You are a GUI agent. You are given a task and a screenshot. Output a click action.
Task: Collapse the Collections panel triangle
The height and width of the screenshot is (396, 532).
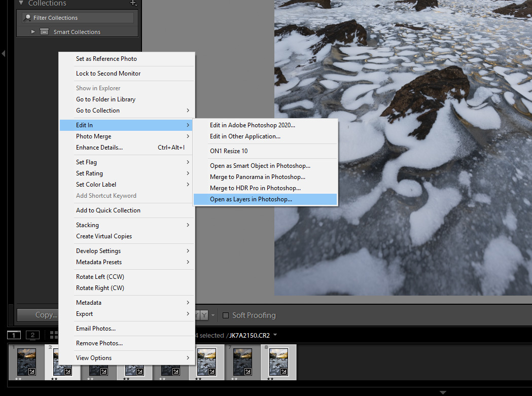(21, 3)
